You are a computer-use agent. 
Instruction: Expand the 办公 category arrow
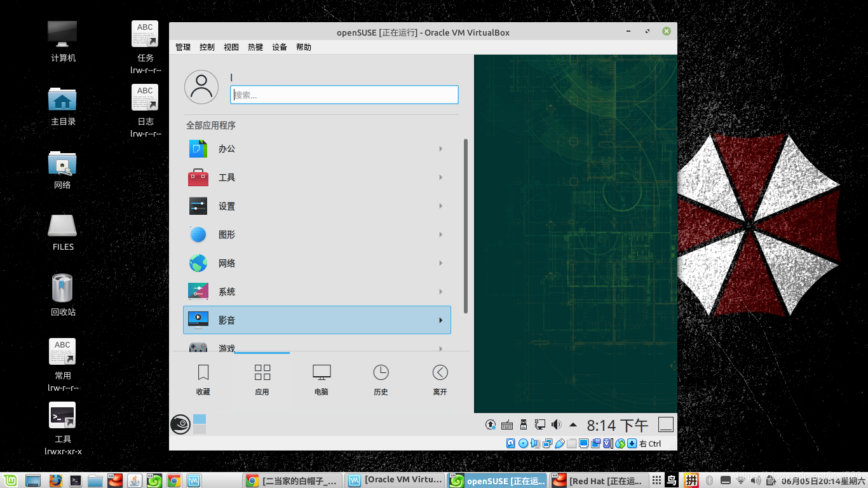[x=440, y=149]
